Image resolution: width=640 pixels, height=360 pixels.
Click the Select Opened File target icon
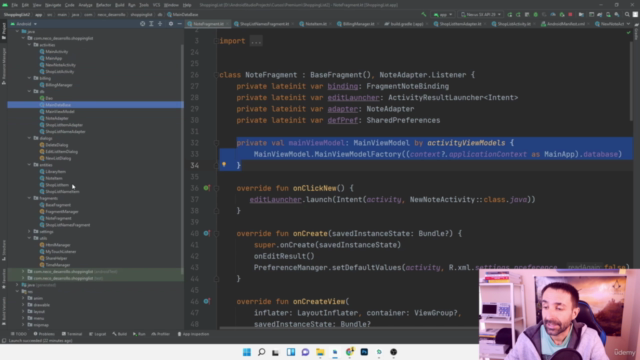pyautogui.click(x=142, y=24)
